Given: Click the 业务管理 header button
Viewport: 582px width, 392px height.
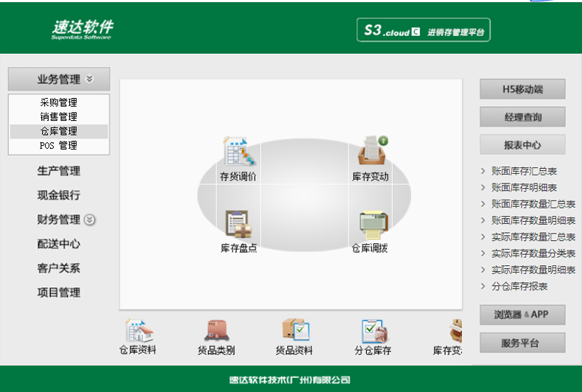Looking at the screenshot, I should [x=59, y=79].
